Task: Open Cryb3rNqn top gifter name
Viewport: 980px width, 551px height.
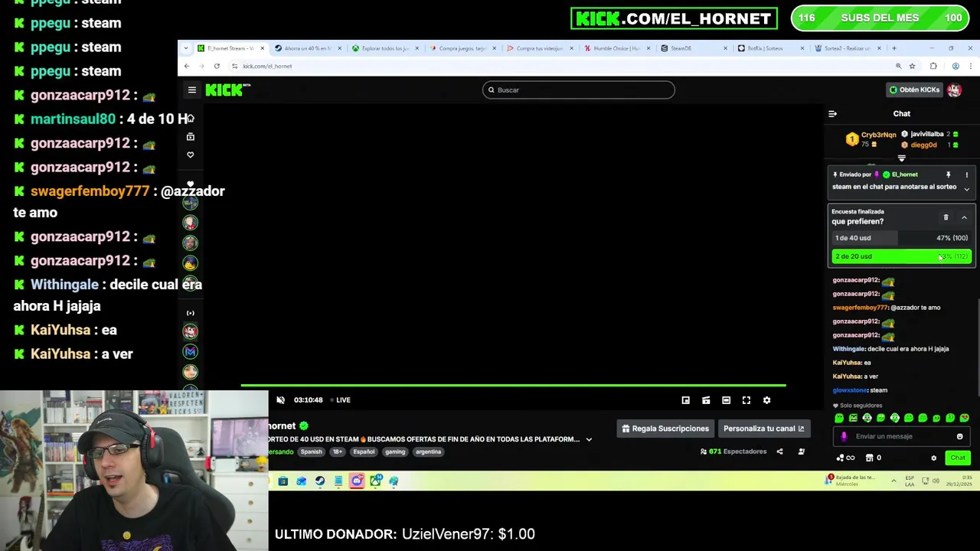Action: coord(878,135)
